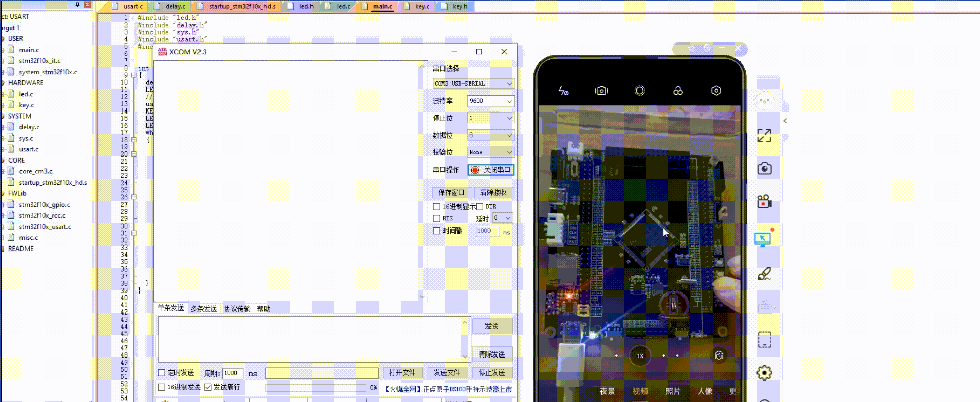Enable the 定时发送 timed send checkbox
Image resolution: width=980 pixels, height=402 pixels.
click(x=162, y=373)
